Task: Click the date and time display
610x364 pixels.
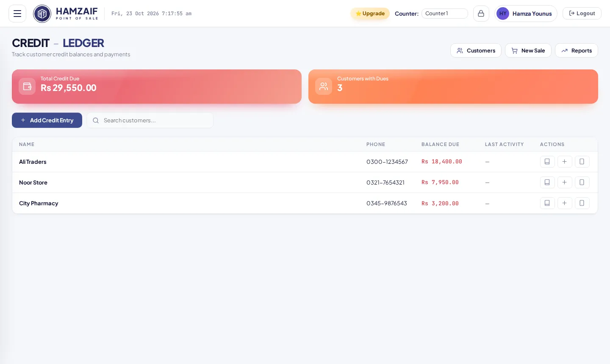Action: 151,14
